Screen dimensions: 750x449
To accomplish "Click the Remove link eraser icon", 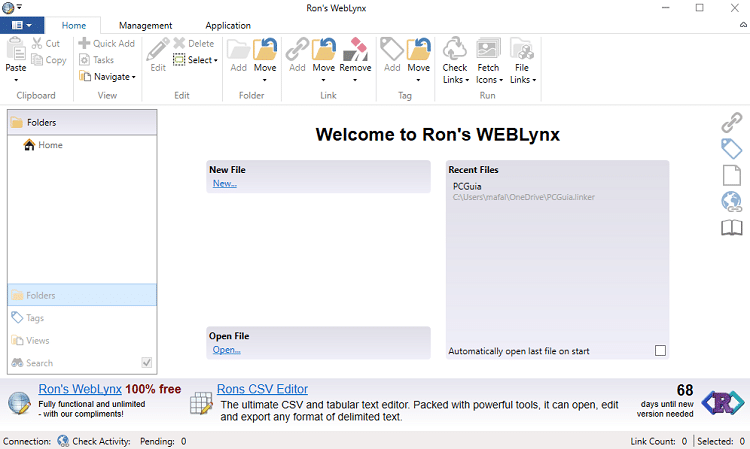I will 355,49.
